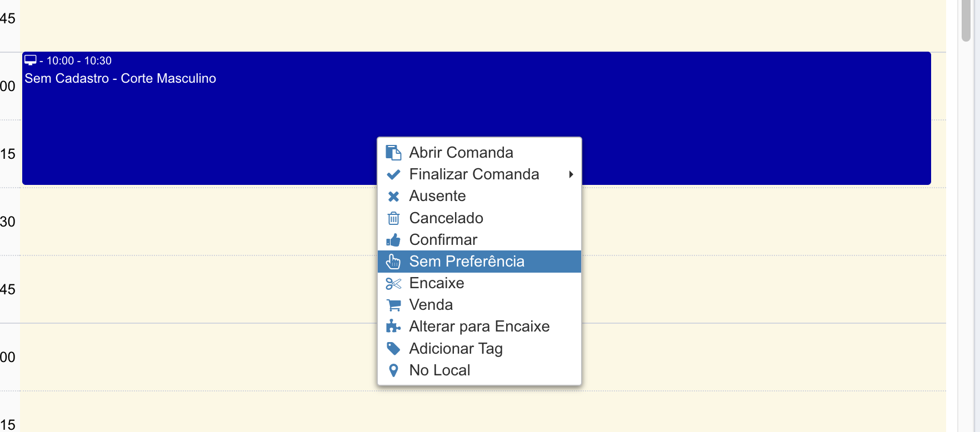
Task: Click the Encaixe scissors icon
Action: click(x=393, y=284)
